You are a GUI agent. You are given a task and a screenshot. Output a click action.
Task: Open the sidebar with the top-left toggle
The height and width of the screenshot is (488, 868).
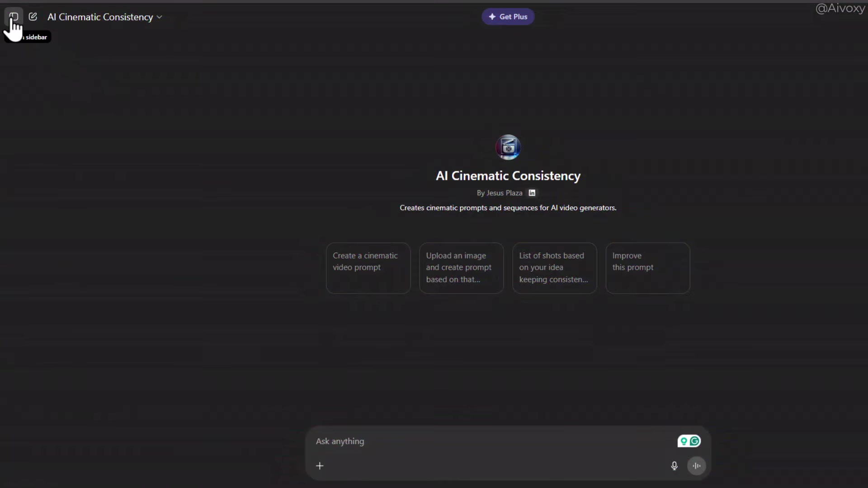pos(14,17)
